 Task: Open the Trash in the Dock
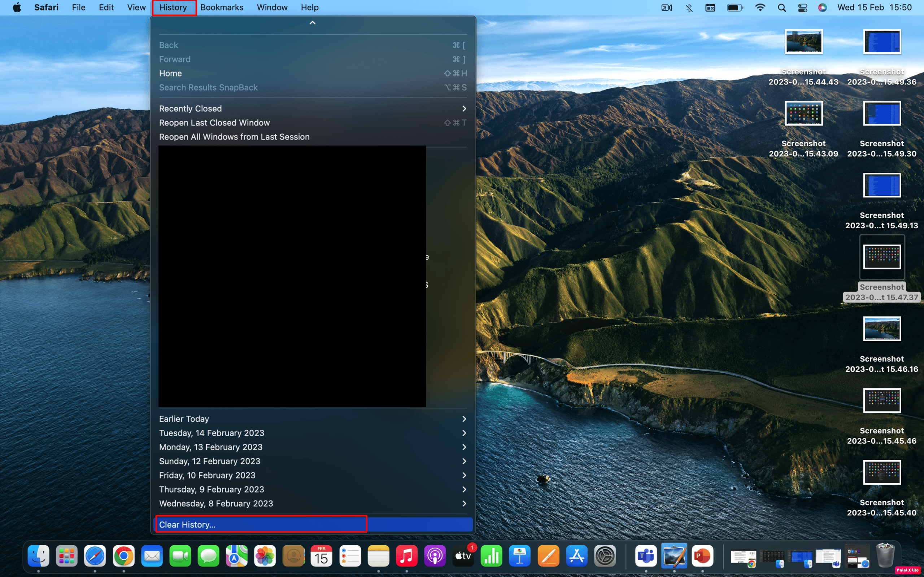coord(885,556)
